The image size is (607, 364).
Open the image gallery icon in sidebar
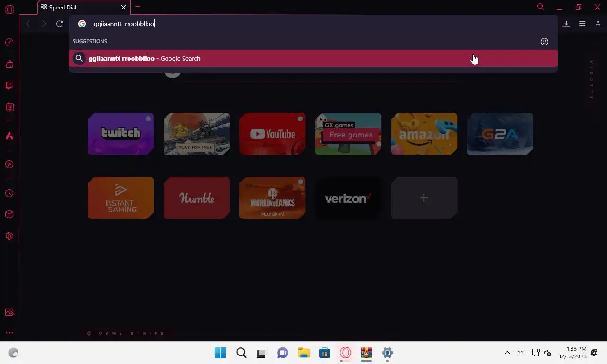tap(9, 312)
